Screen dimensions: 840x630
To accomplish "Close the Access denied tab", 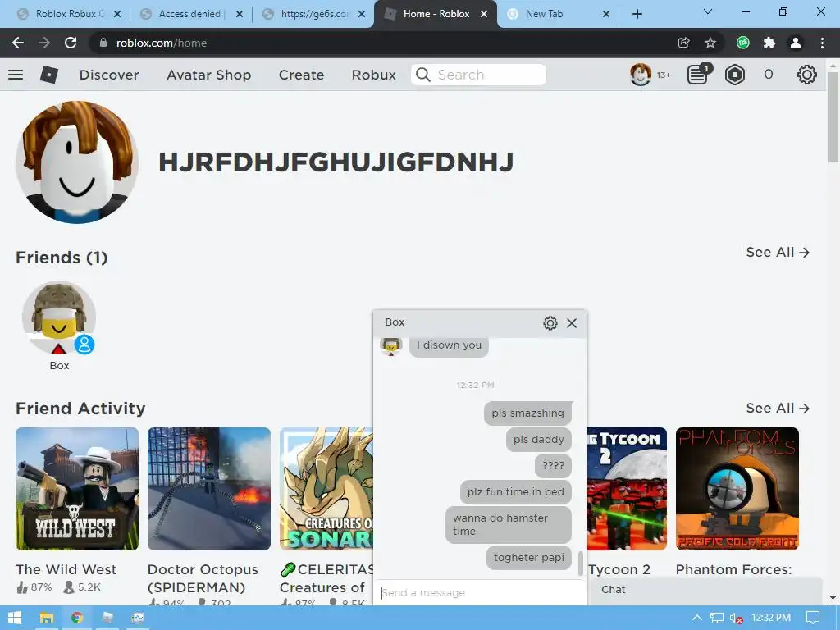I will pyautogui.click(x=240, y=14).
